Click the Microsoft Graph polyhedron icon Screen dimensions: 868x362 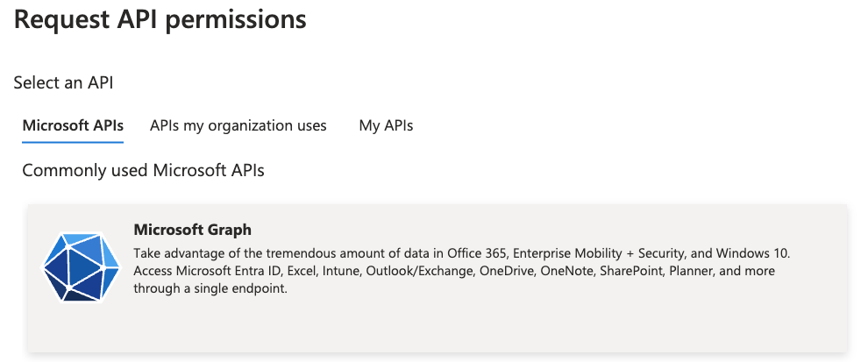81,266
